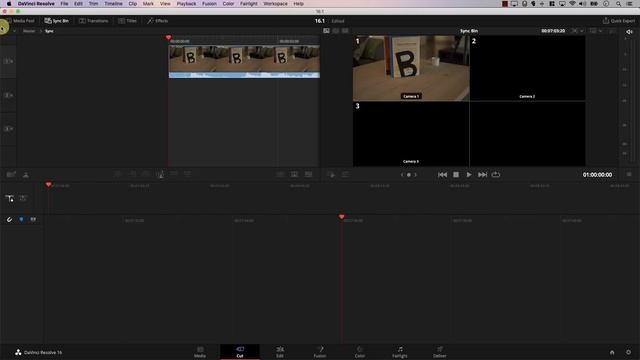Click the place on top edit icon
640x360 pixels.
click(x=173, y=174)
